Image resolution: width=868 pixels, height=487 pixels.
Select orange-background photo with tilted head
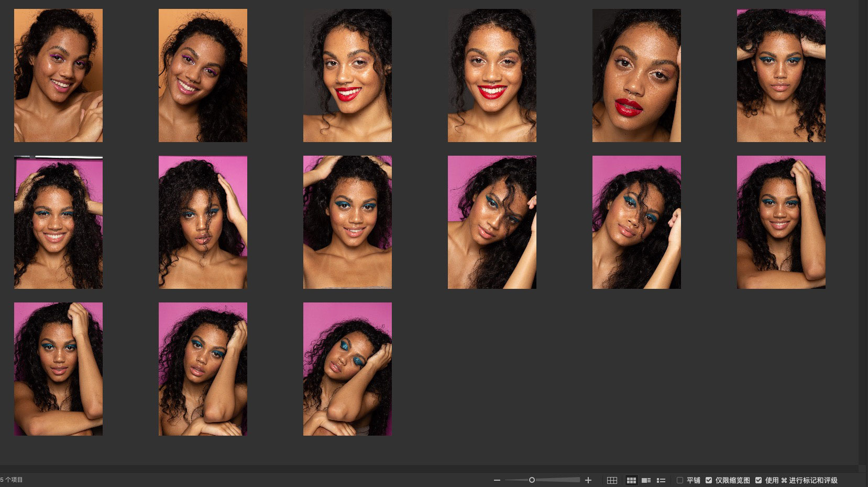pos(203,75)
